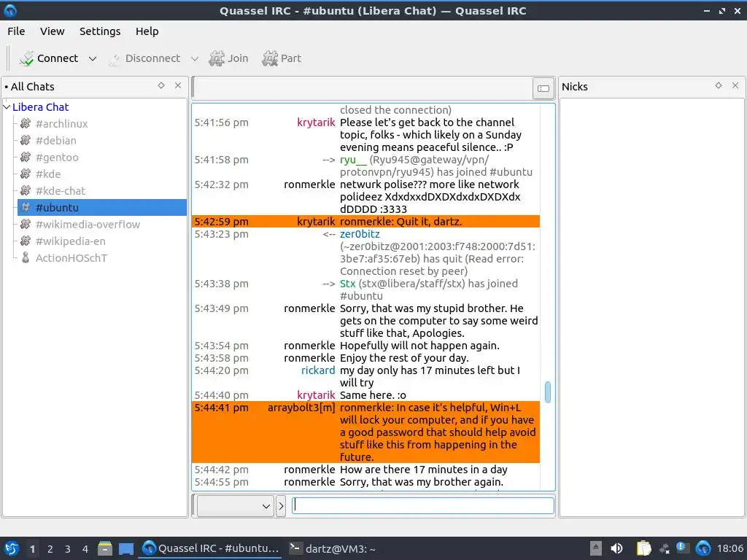Image resolution: width=747 pixels, height=560 pixels.
Task: Click the show desktop taskbar icon
Action: (126, 548)
